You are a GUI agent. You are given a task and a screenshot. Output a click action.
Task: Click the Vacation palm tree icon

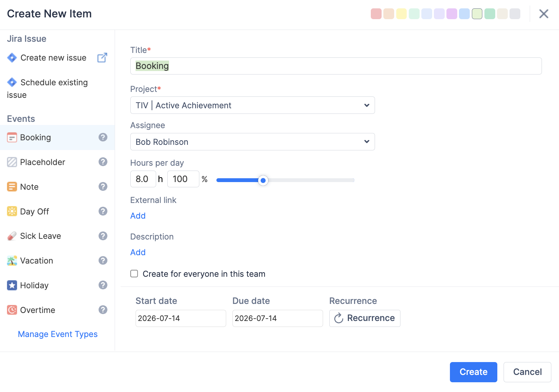click(x=12, y=261)
